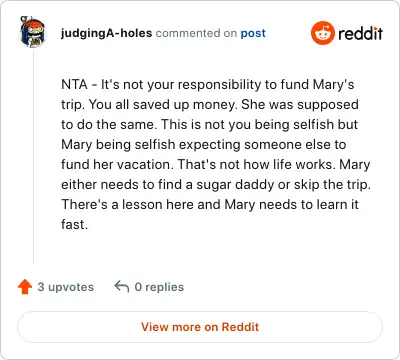Viewport: 400px width, 360px height.
Task: Click the Reddit Snoo logo icon
Action: (322, 33)
